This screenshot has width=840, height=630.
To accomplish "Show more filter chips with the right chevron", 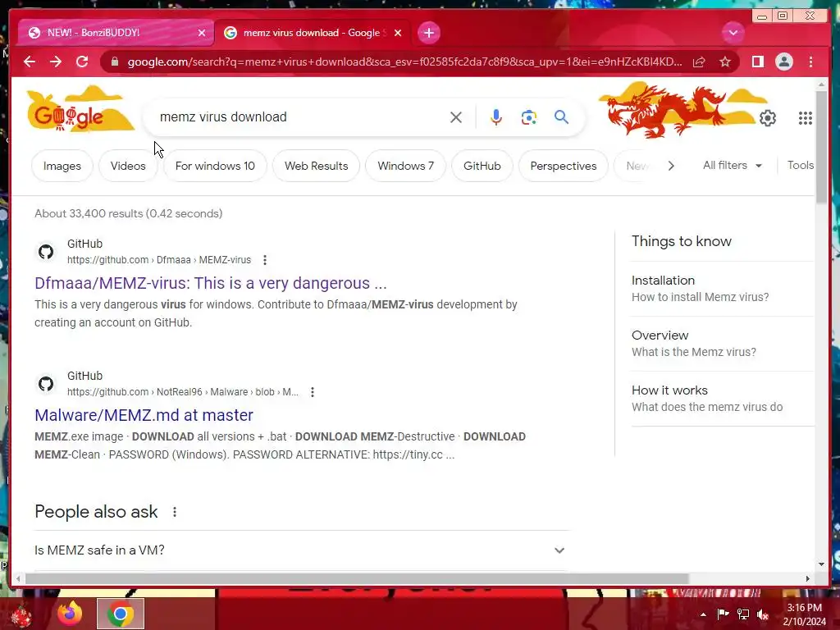I will 671,166.
